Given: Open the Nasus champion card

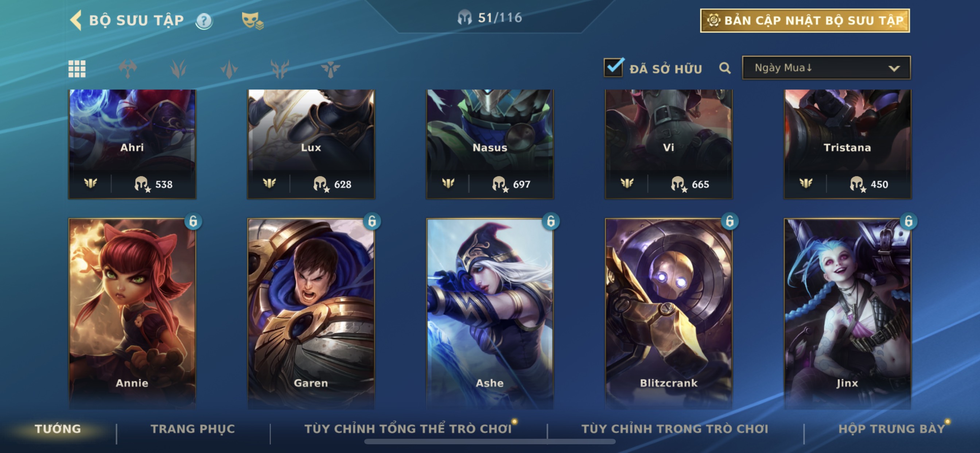Looking at the screenshot, I should point(490,144).
